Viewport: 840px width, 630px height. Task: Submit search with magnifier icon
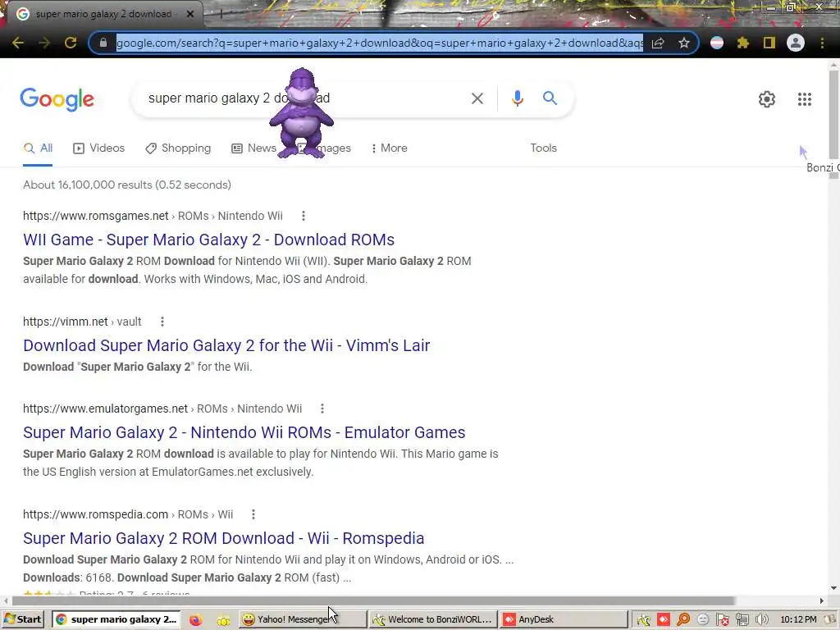(550, 98)
